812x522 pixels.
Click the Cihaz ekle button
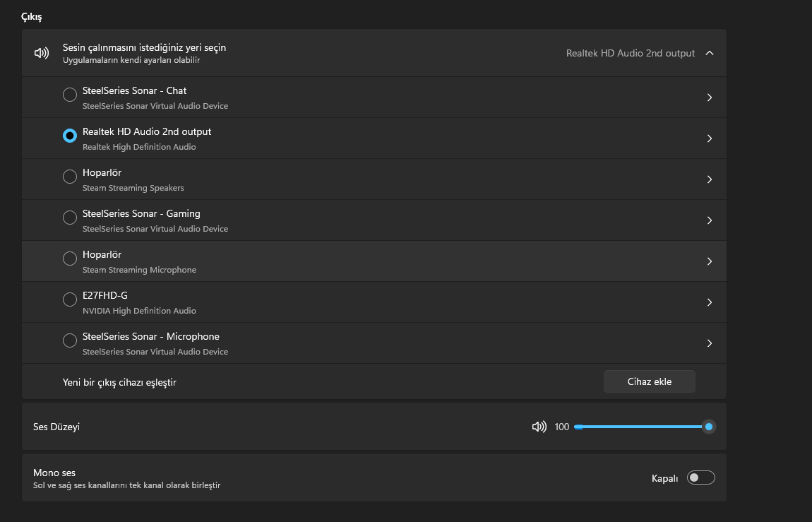click(x=650, y=381)
